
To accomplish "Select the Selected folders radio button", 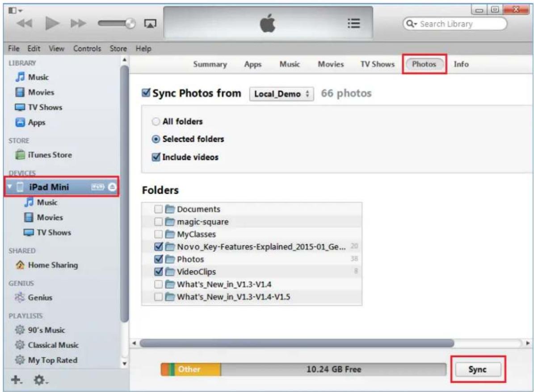I will tap(156, 139).
